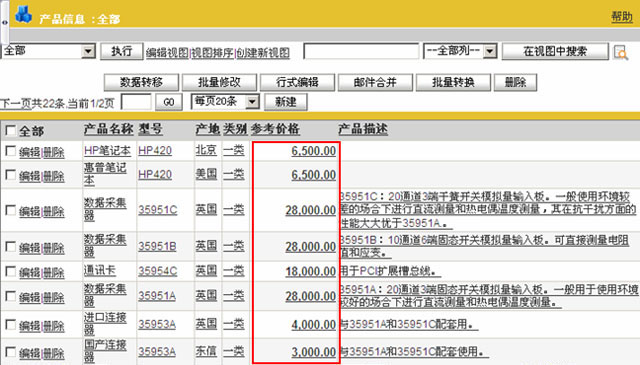Click the 下一页 next page link

(16, 104)
